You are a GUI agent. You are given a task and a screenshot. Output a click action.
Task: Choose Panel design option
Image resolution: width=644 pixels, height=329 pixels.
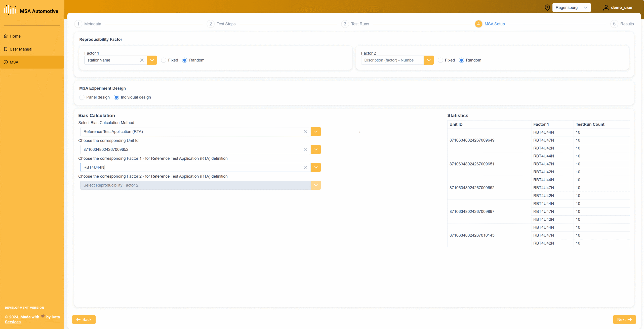pyautogui.click(x=82, y=97)
